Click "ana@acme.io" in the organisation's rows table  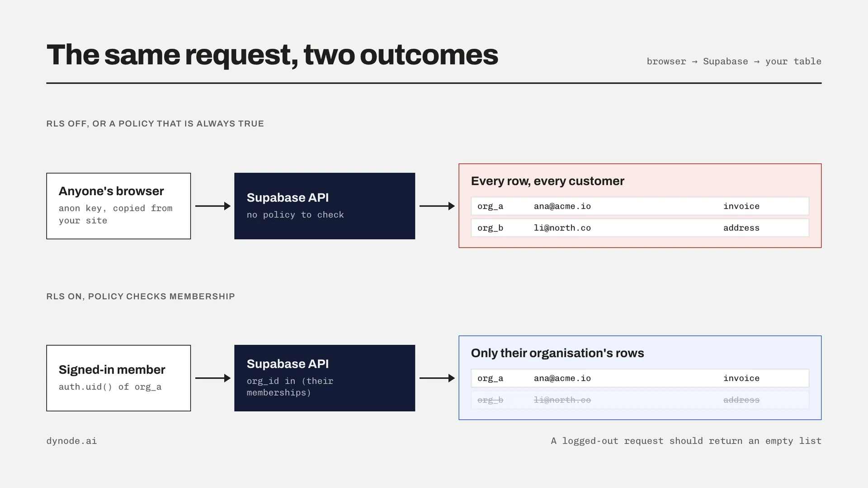(562, 379)
